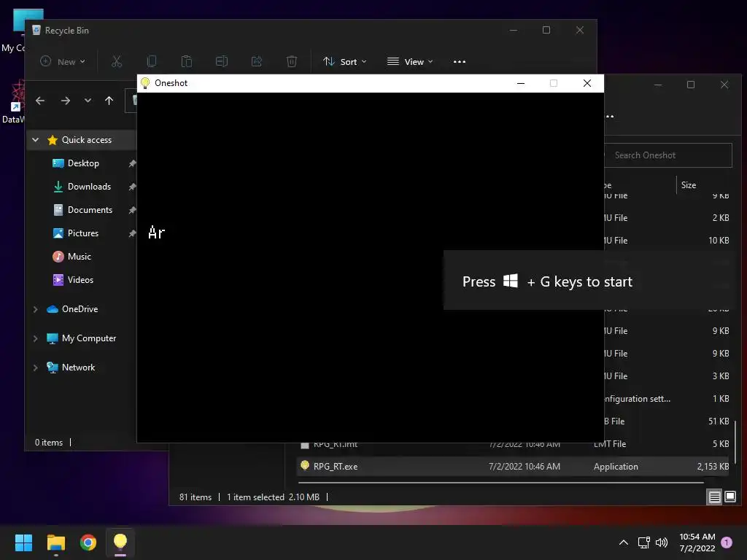
Task: Select the RPG_RT.exe file row
Action: (514, 467)
